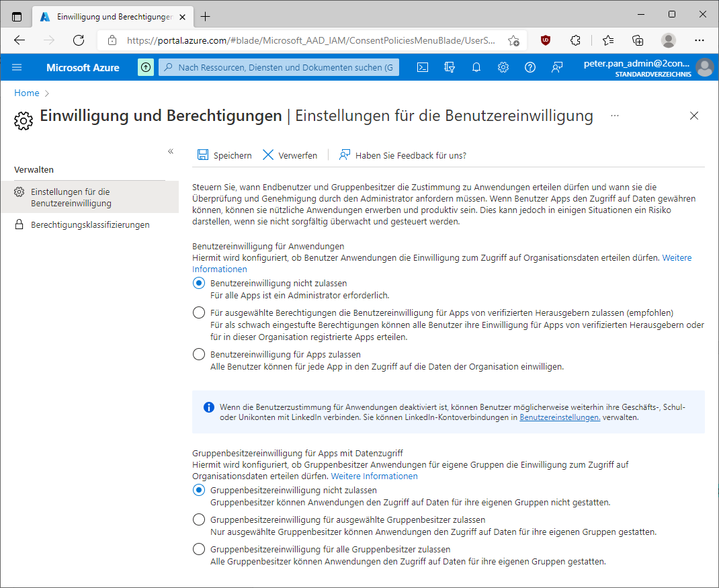The image size is (719, 588).
Task: Click the browser address bar URL
Action: pyautogui.click(x=311, y=40)
